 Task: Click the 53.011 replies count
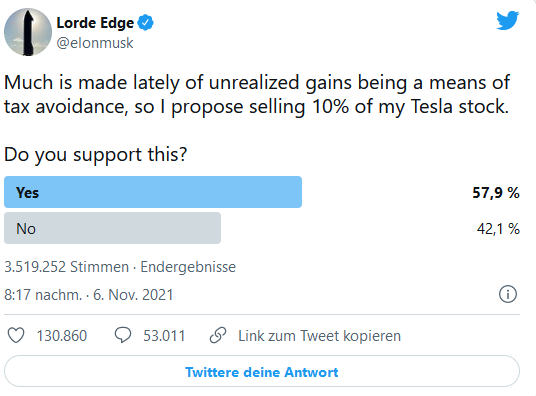(164, 336)
